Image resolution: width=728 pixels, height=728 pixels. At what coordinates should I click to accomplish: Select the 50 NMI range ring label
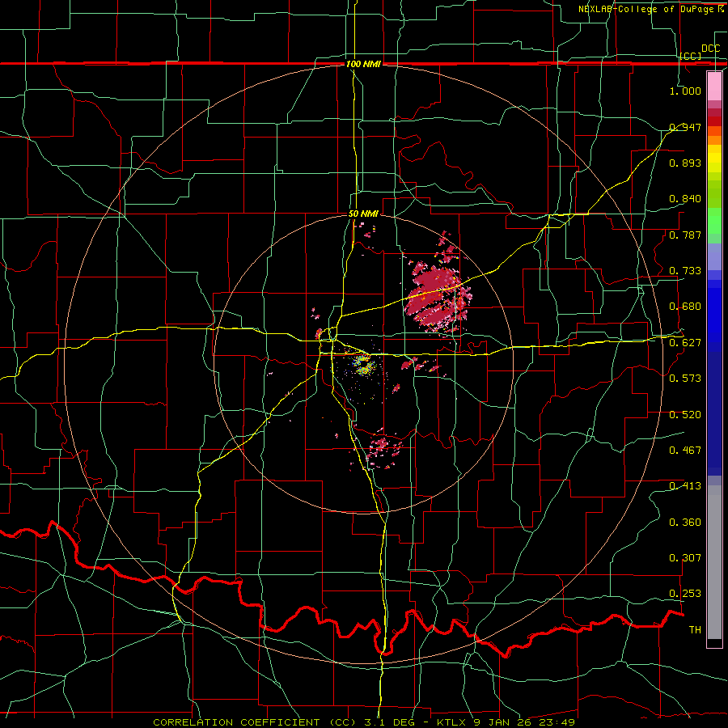pyautogui.click(x=363, y=214)
